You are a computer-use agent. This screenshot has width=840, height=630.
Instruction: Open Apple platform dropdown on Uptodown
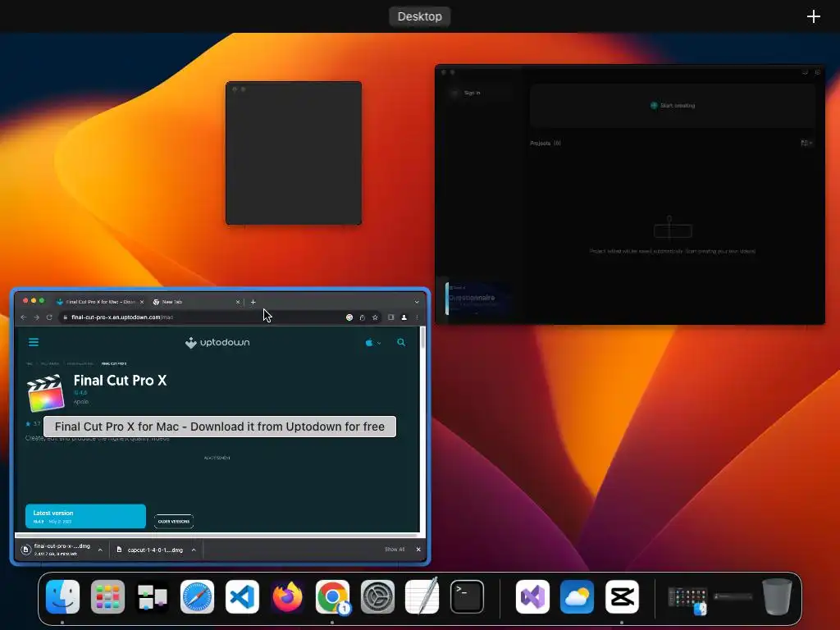[373, 342]
